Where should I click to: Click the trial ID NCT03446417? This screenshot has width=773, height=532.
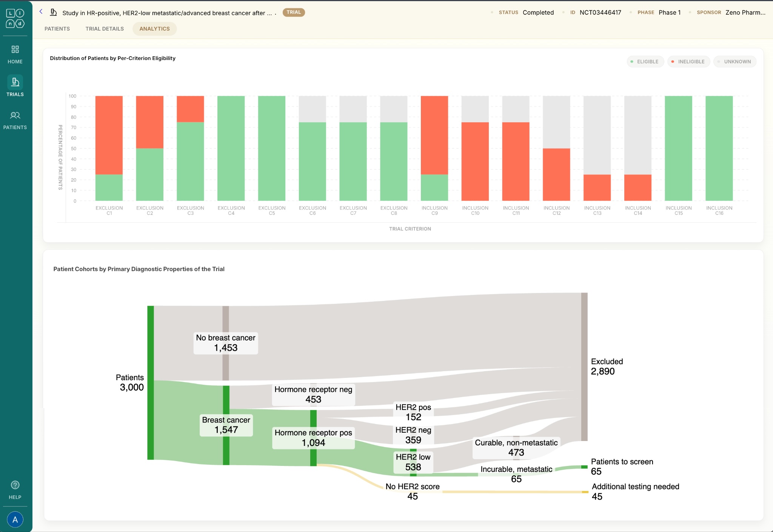(x=600, y=12)
